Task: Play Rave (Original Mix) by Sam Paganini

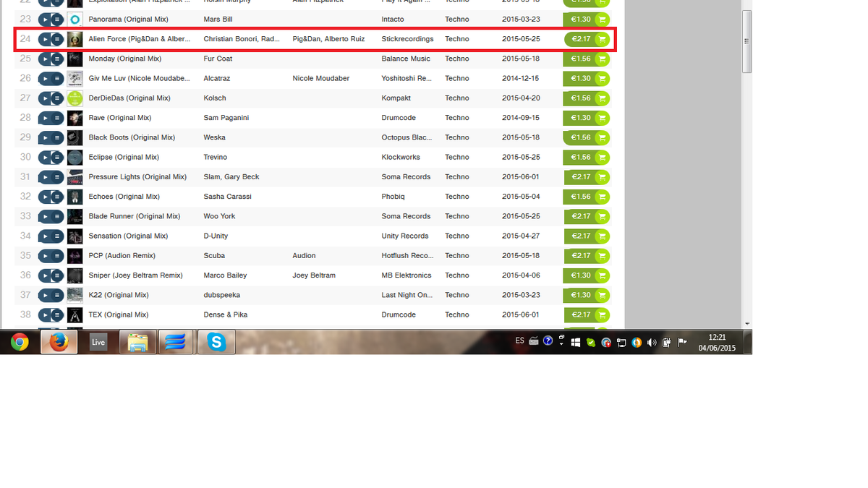Action: coord(45,118)
